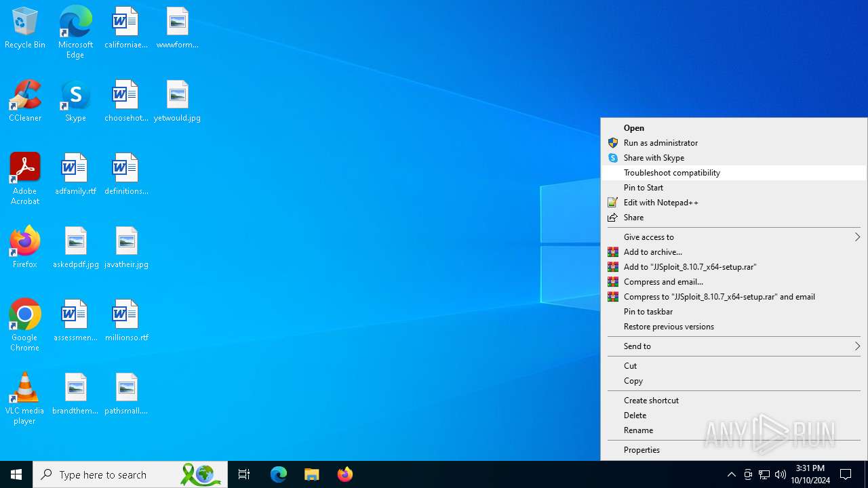The image size is (868, 488).
Task: Select the javatheir.jpg image file
Action: click(x=126, y=248)
